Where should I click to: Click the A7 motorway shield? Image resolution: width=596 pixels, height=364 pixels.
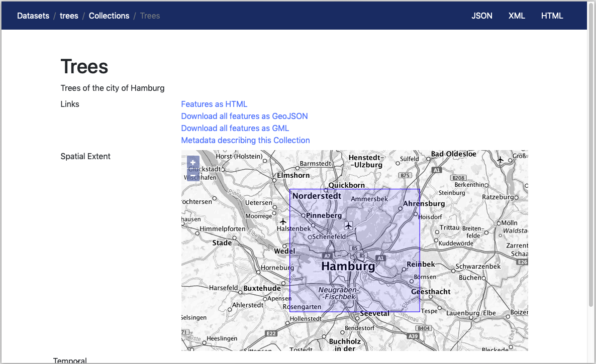328,256
